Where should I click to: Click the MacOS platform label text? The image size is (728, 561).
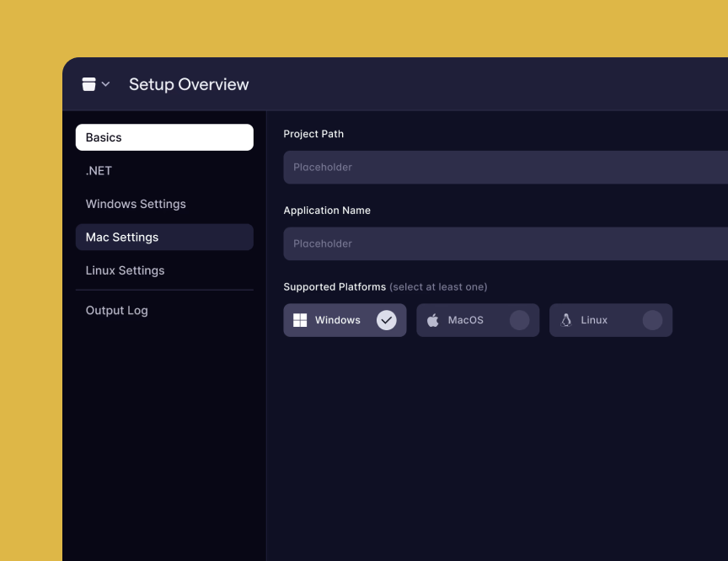[465, 320]
